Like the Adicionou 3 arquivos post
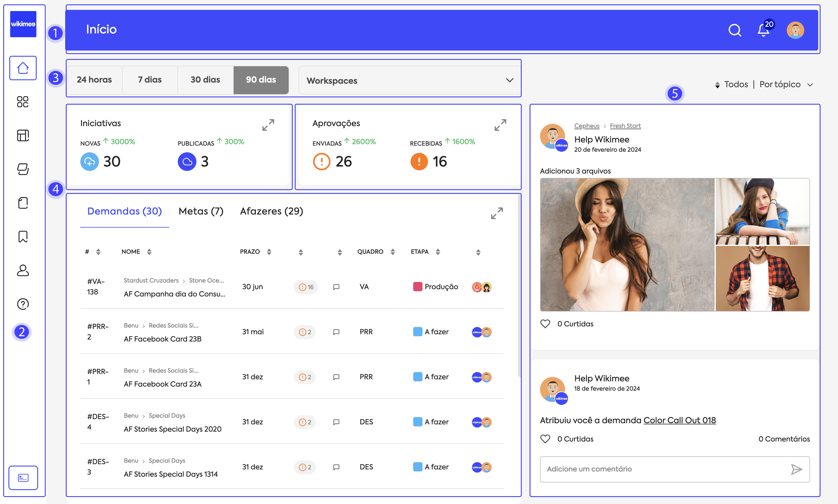This screenshot has height=504, width=838. coord(545,324)
